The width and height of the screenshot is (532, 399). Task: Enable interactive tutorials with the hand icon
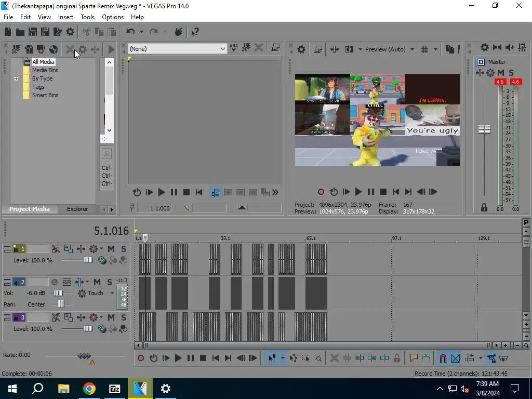tap(179, 32)
